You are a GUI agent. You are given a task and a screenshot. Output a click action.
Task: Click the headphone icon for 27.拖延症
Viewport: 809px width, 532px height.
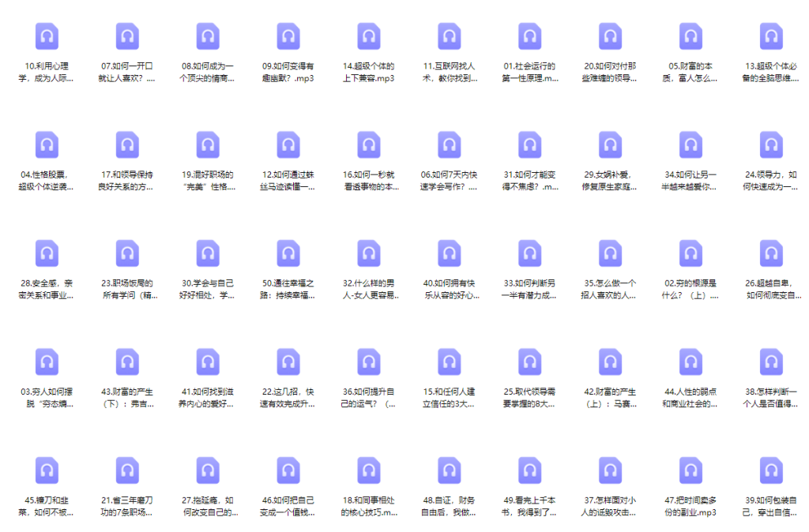[x=208, y=470]
